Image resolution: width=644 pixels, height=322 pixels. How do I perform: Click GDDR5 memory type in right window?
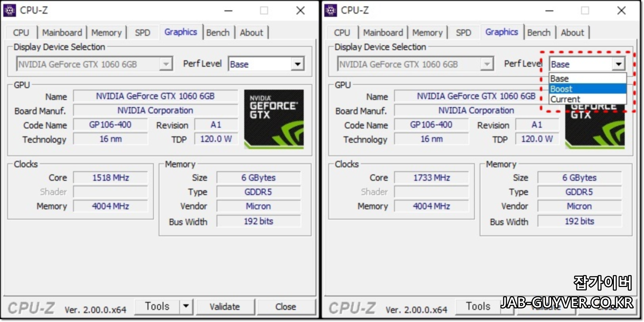coord(579,192)
